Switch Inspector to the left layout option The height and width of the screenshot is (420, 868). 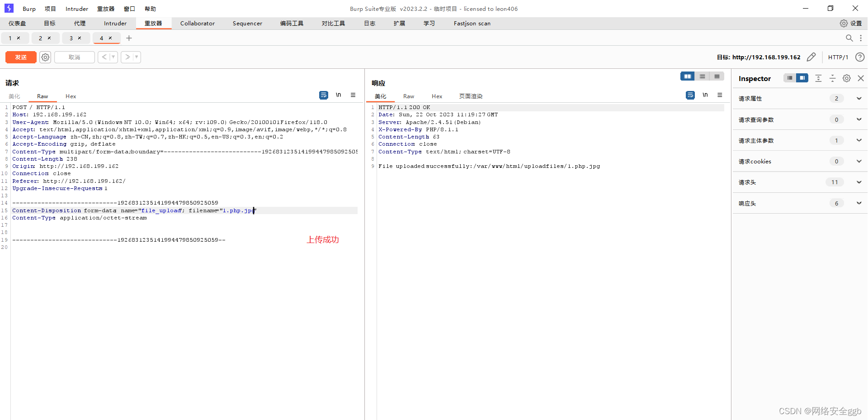[x=790, y=78]
